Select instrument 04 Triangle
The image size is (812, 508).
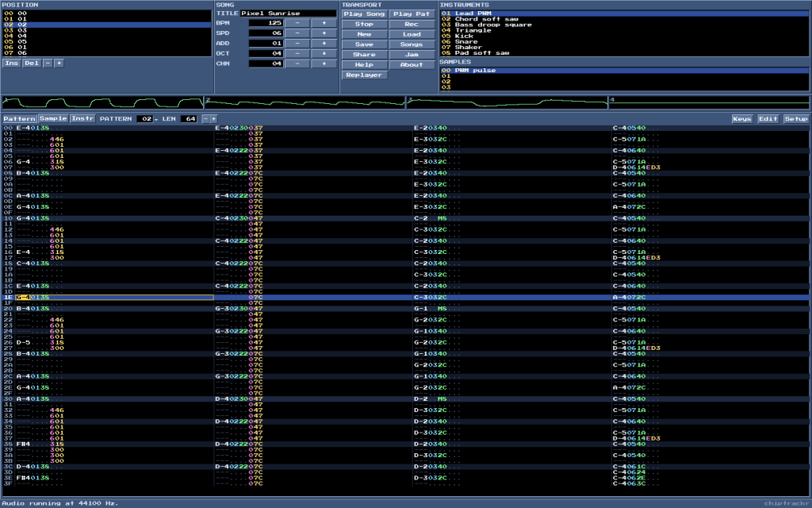[624, 30]
